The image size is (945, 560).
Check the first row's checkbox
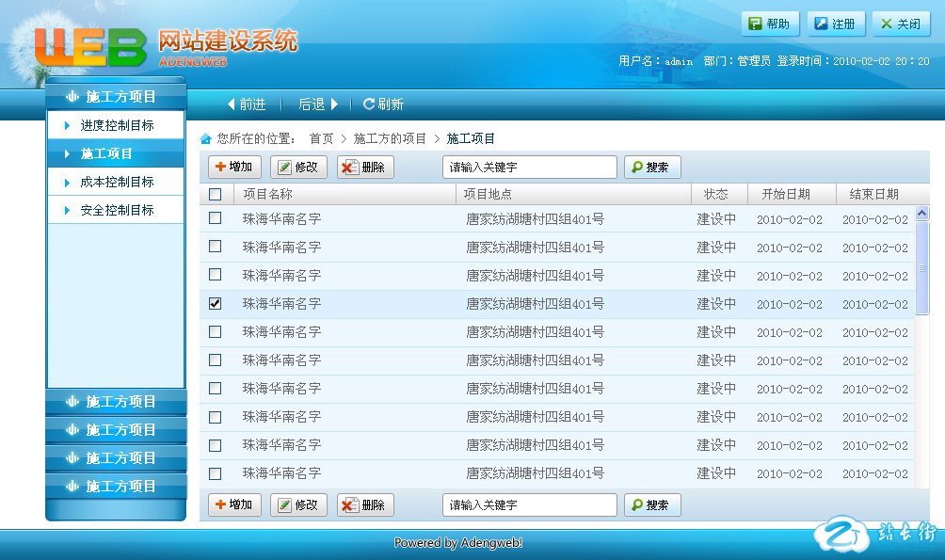pyautogui.click(x=216, y=218)
